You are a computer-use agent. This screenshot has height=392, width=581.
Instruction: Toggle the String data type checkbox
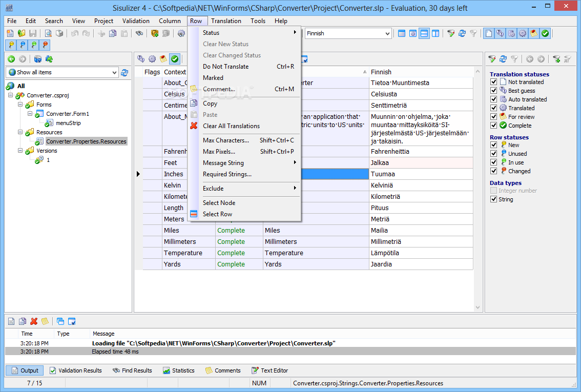point(493,199)
